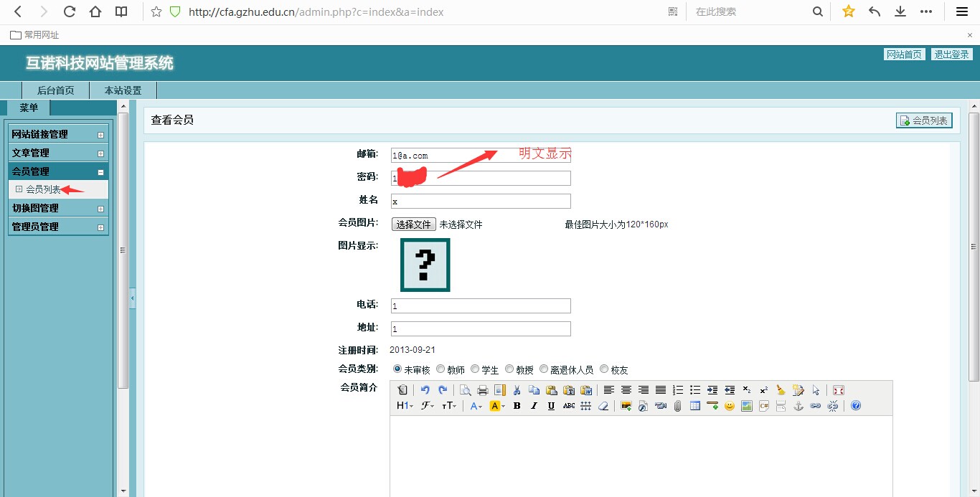Reload the page in the browser
Viewport: 980px width, 497px height.
pos(70,11)
